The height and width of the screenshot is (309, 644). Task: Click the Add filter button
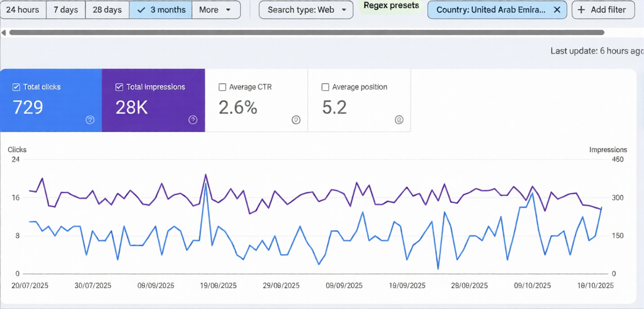pos(603,9)
